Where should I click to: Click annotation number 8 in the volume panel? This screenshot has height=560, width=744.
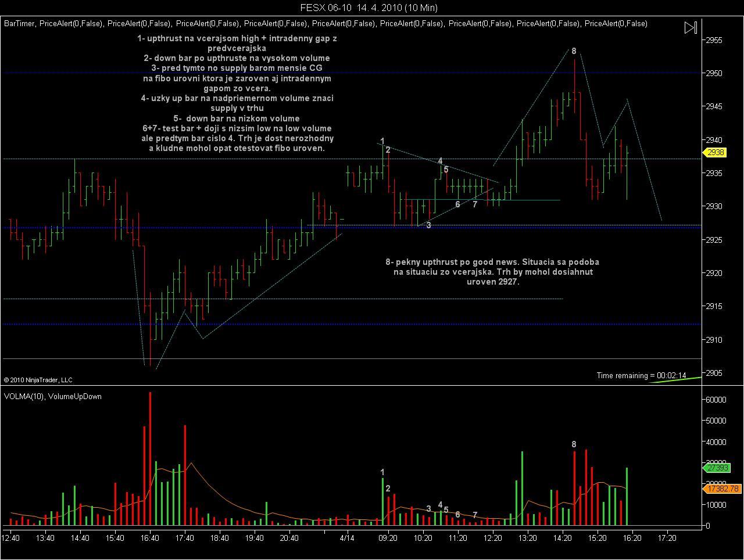tap(574, 444)
